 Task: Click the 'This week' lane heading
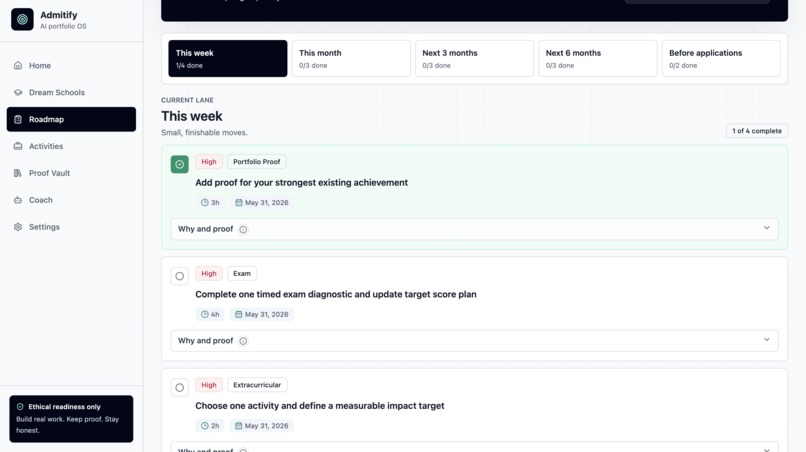tap(192, 116)
